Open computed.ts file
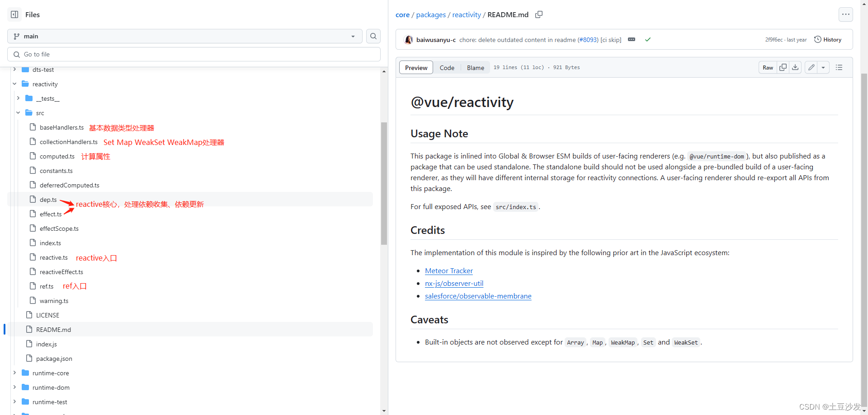 pyautogui.click(x=57, y=156)
